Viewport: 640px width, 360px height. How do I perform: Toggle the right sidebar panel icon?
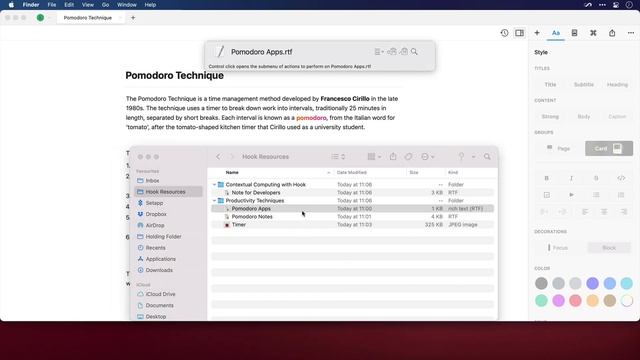pyautogui.click(x=519, y=33)
